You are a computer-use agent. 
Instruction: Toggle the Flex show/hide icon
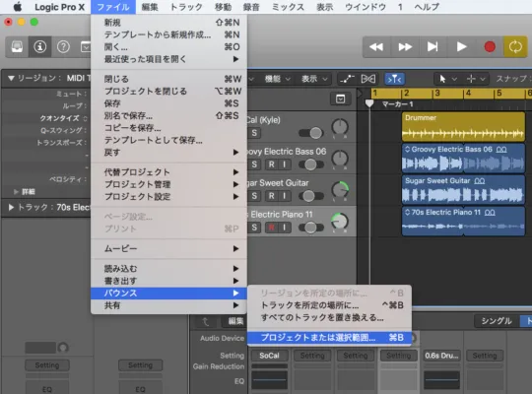tap(368, 79)
